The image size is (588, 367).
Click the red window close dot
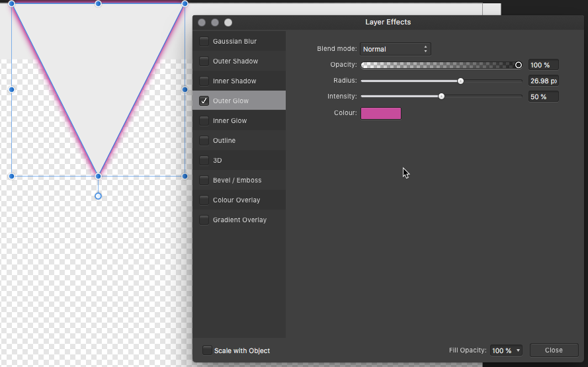pyautogui.click(x=202, y=22)
